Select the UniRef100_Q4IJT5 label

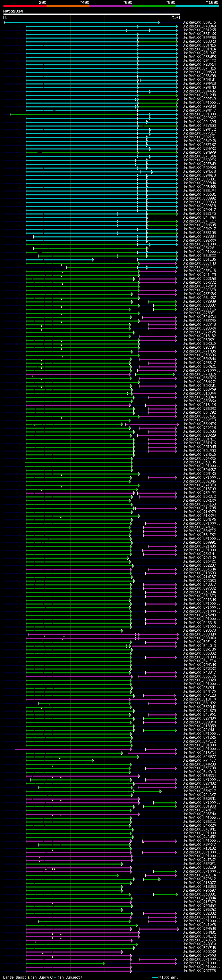(199, 275)
